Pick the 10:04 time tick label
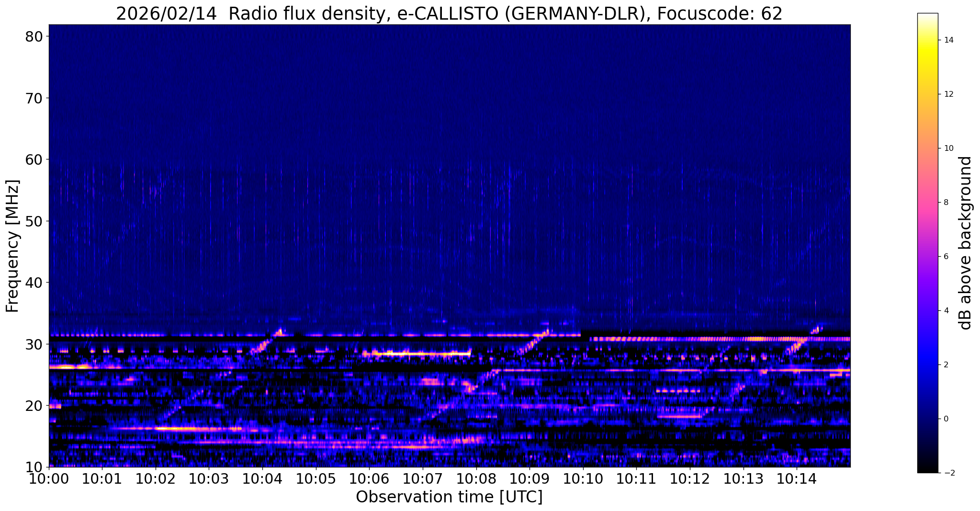 262,479
